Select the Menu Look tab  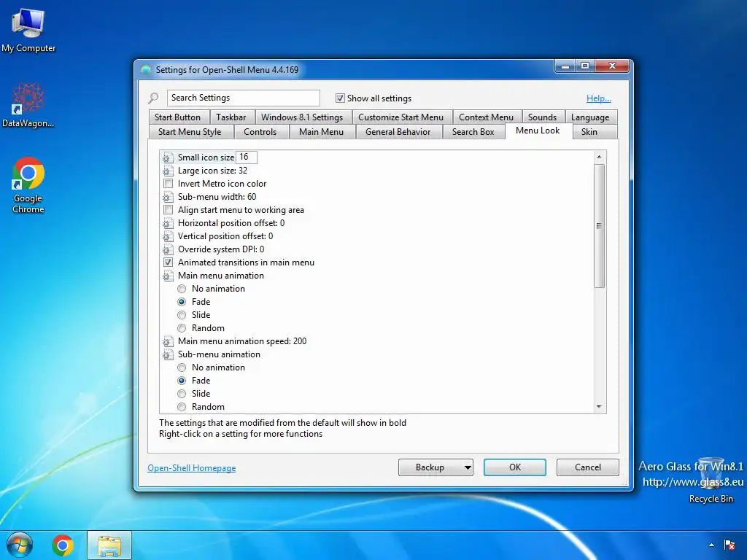click(x=538, y=131)
